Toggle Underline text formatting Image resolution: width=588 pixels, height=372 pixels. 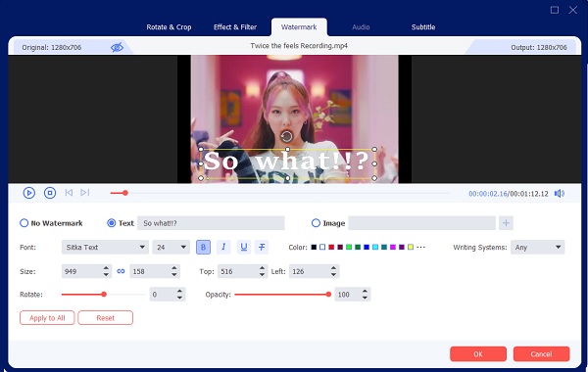[x=244, y=247]
